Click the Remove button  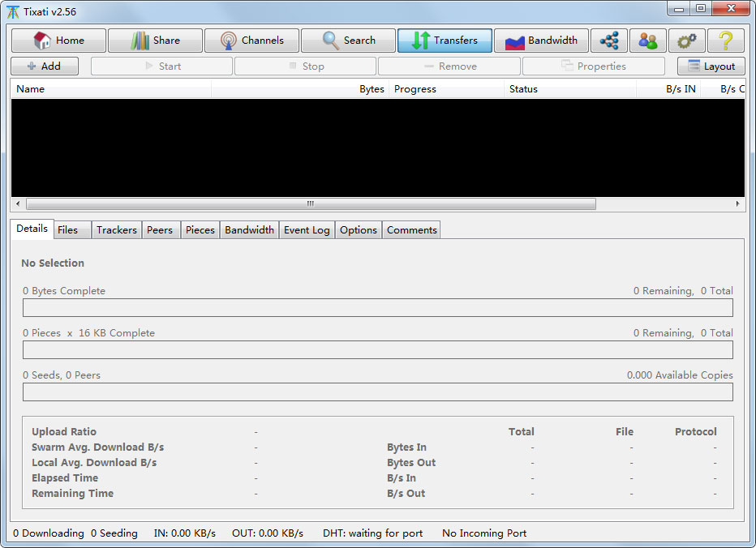449,66
